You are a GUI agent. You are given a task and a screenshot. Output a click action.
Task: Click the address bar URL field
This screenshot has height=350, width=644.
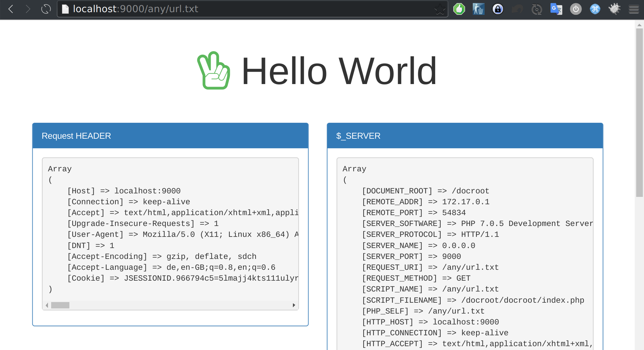[224, 9]
